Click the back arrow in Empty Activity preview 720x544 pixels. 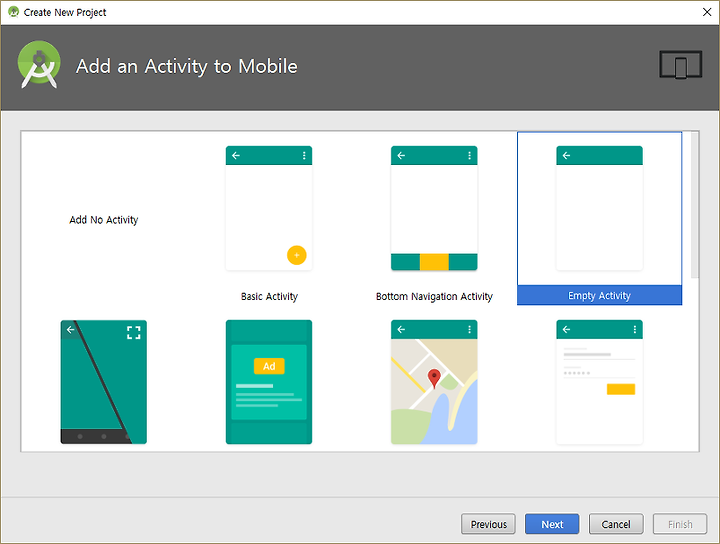pyautogui.click(x=566, y=156)
